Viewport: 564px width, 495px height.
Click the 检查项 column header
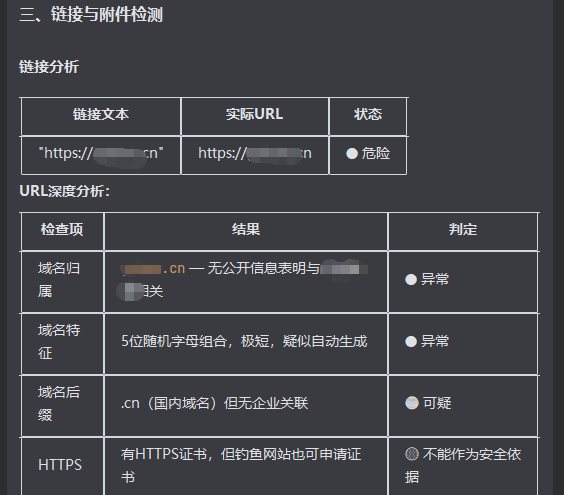point(62,230)
